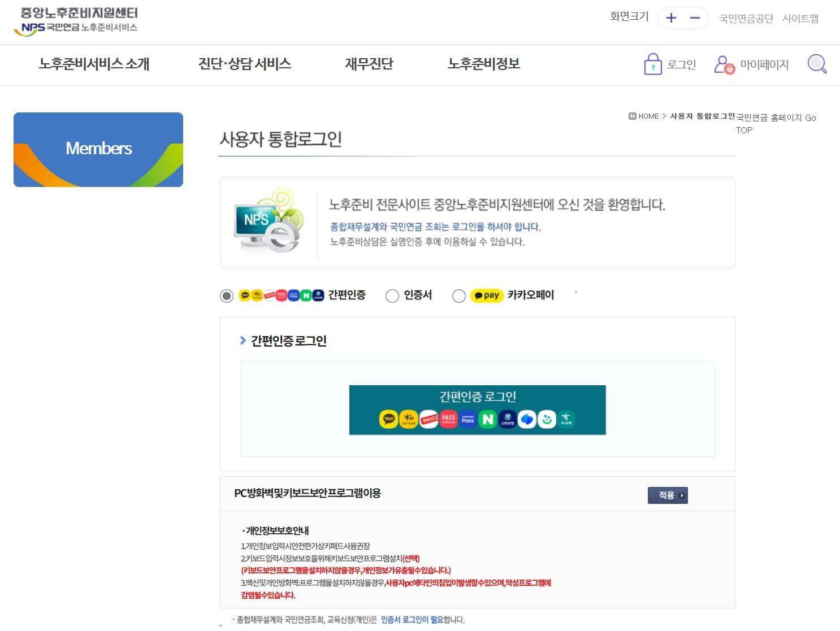Screen dimensions: 840x631
Task: Open the 진단·상담 서비스 menu
Action: (x=244, y=64)
